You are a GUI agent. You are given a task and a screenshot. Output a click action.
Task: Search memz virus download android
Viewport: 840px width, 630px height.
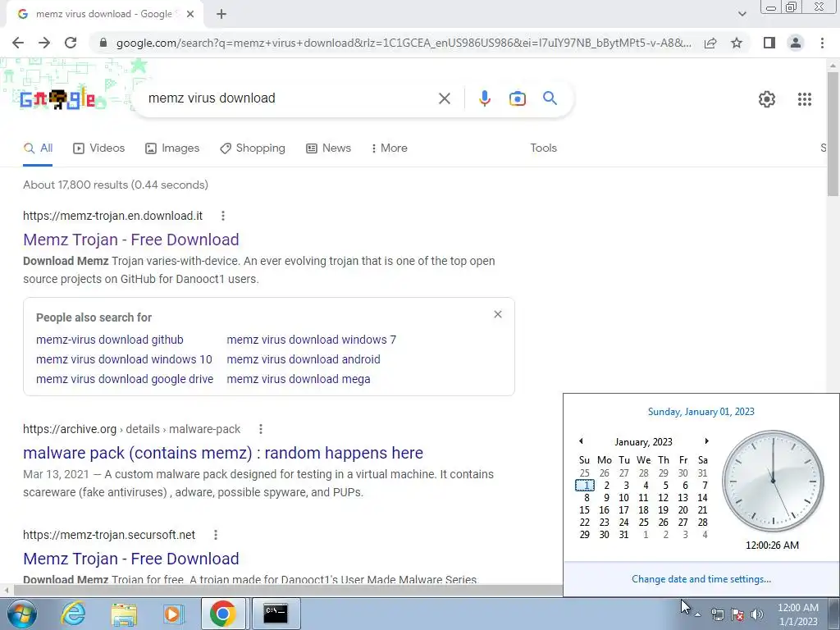click(304, 359)
